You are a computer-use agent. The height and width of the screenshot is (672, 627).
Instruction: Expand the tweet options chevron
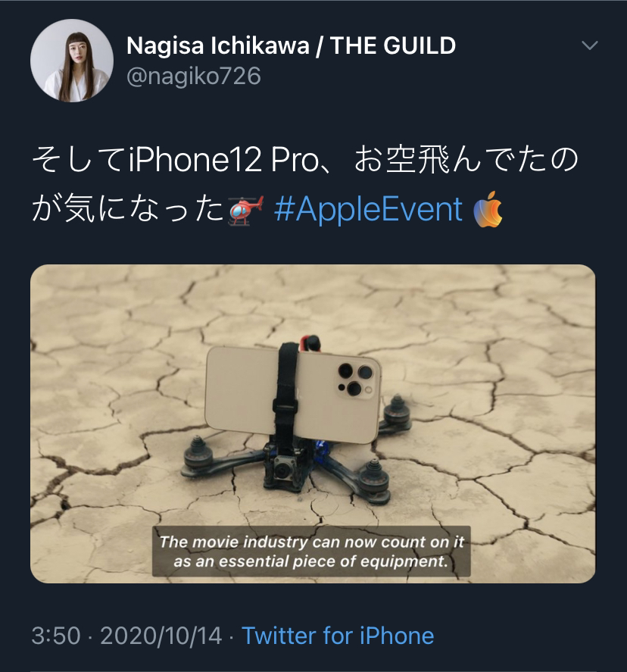590,45
